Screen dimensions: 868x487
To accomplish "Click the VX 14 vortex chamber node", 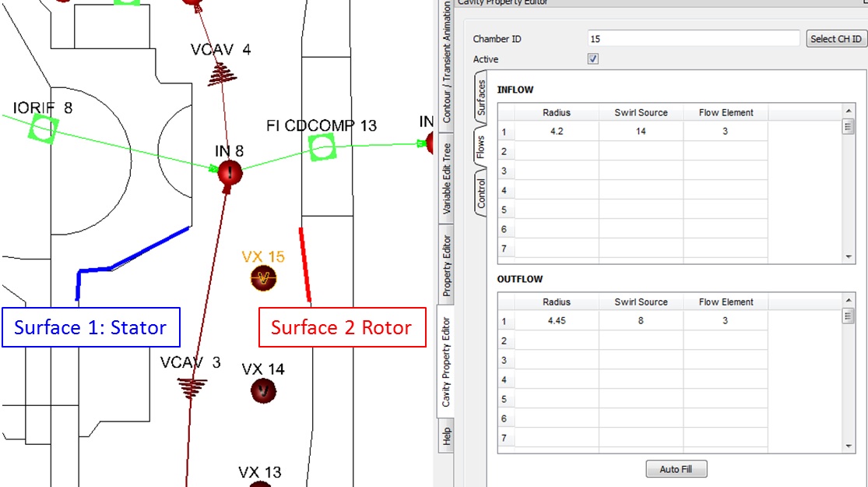I will click(x=263, y=391).
